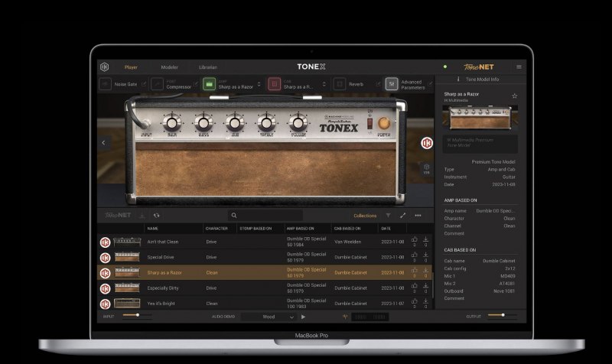Screen dimensions: 612x364
Task: Open the CAB model selector arrows
Action: point(324,84)
